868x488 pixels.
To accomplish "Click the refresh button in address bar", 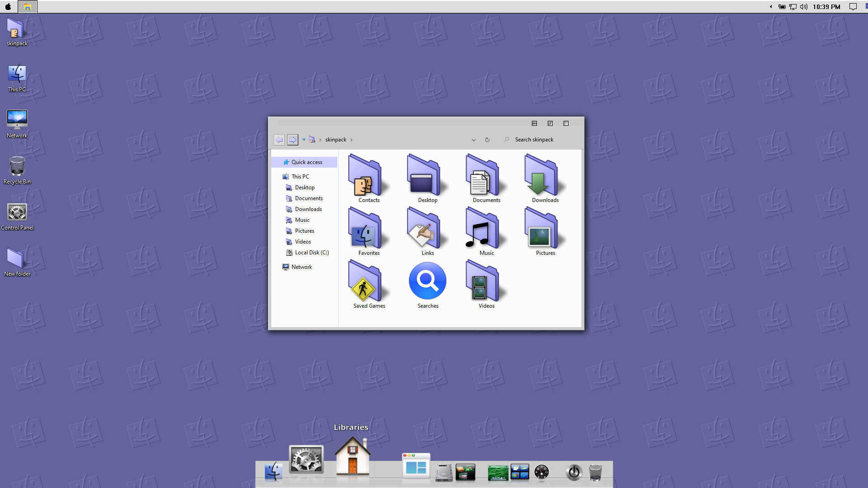I will click(487, 140).
